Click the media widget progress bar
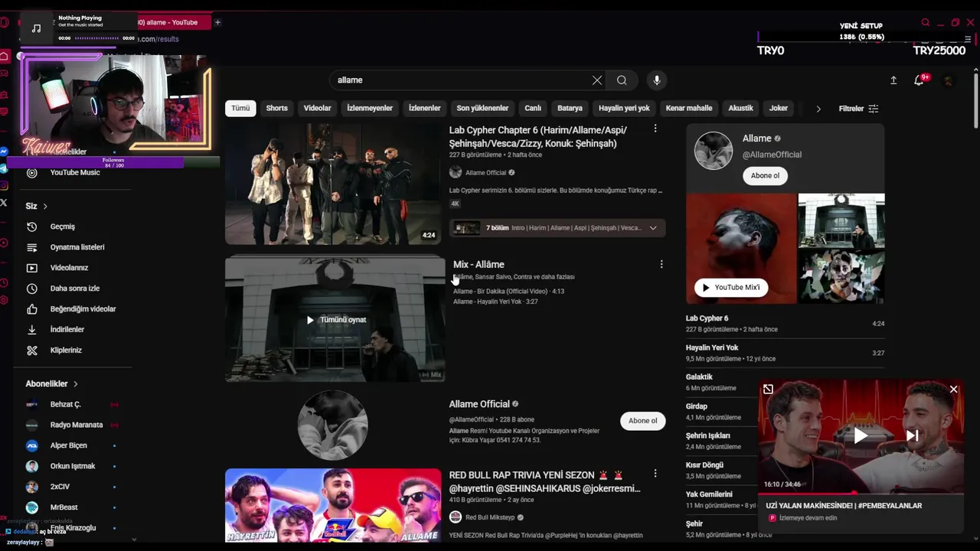This screenshot has width=980, height=551. point(97,38)
